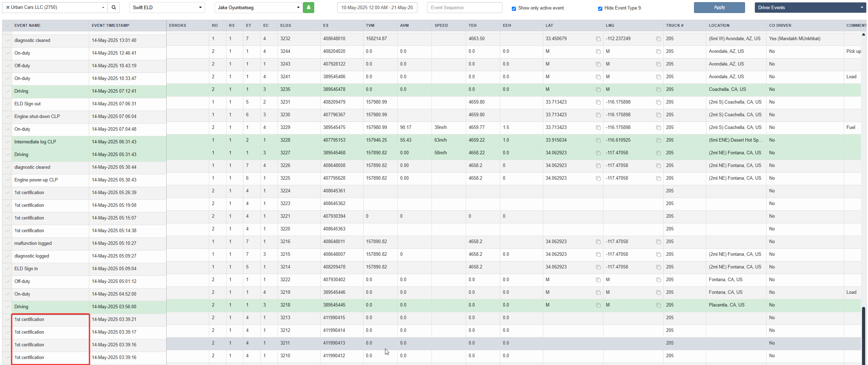The image size is (868, 365).
Task: Copy latitude icon in ELDS 3228 row
Action: tap(598, 140)
